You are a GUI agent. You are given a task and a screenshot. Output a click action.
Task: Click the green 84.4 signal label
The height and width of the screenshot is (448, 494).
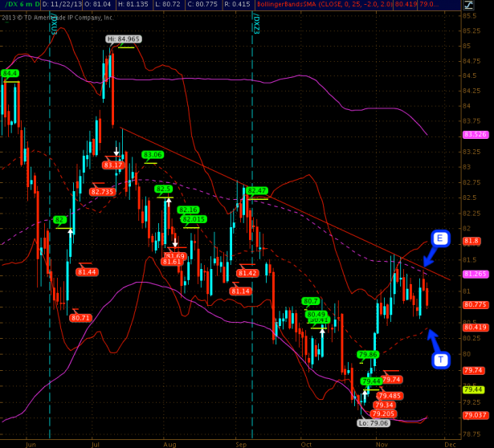10,73
